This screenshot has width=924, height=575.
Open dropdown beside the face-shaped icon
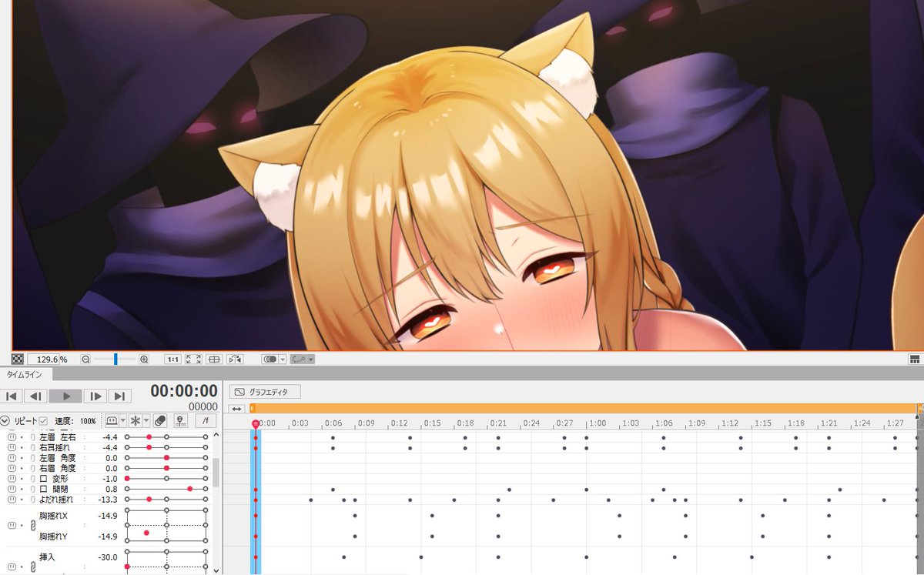click(123, 421)
